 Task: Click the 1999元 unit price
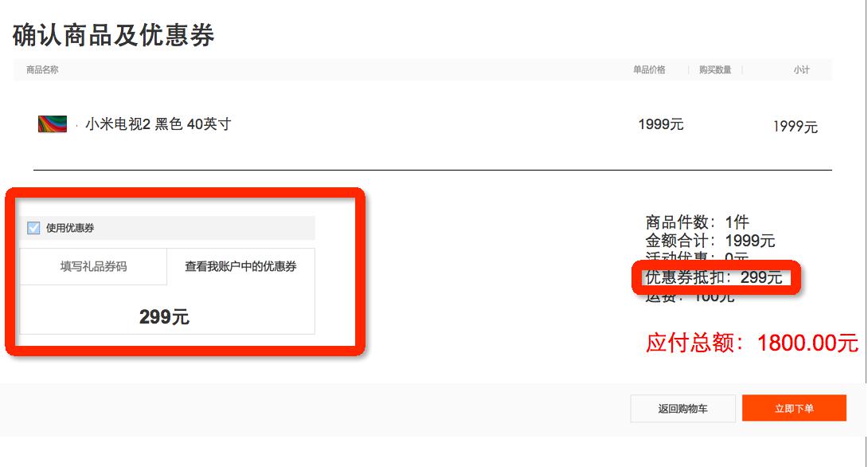661,124
